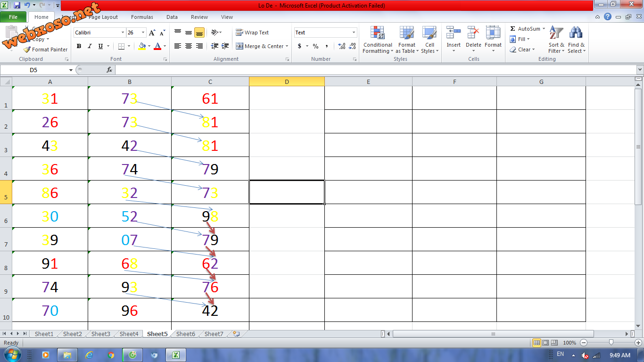Switch to the Sheet3 worksheet tab
644x362 pixels.
(100, 334)
